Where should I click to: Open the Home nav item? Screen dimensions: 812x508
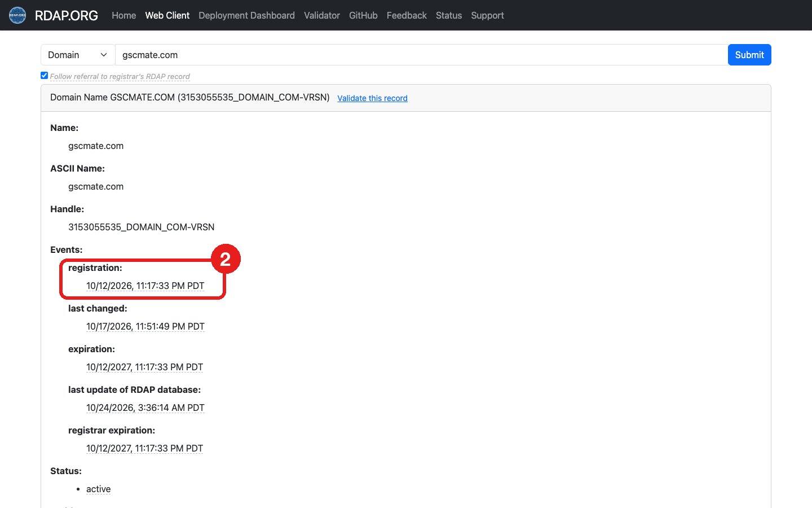pos(123,15)
